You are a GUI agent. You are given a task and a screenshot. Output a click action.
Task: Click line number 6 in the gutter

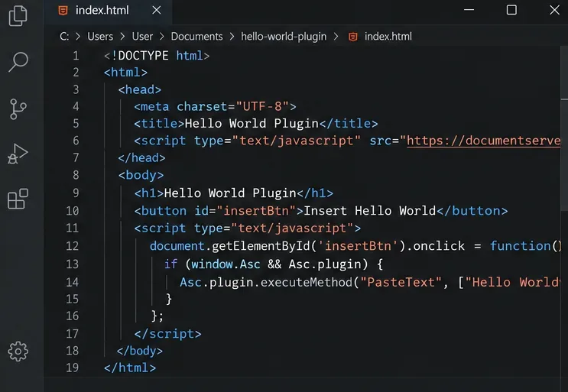pos(76,141)
